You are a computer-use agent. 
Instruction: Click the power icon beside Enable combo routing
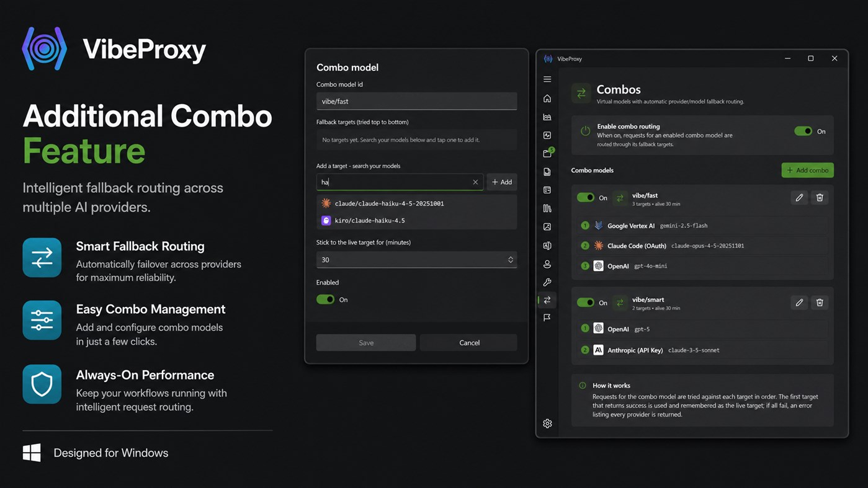pyautogui.click(x=585, y=131)
